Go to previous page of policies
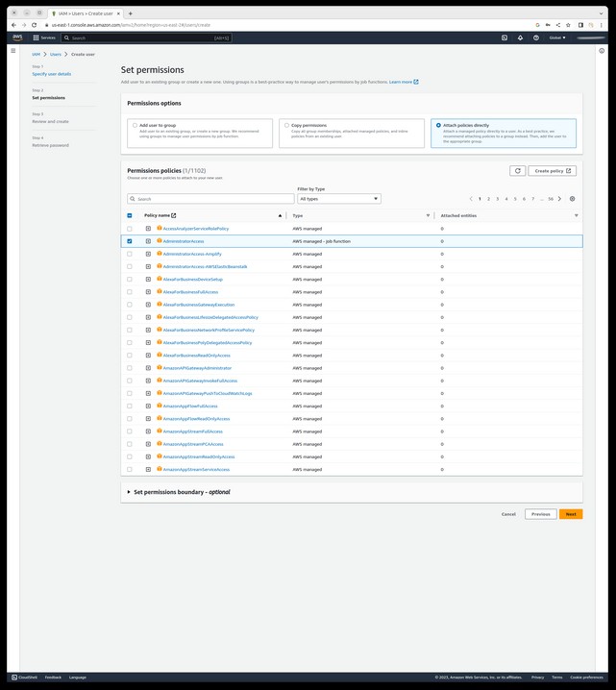This screenshot has width=616, height=690. (x=471, y=199)
